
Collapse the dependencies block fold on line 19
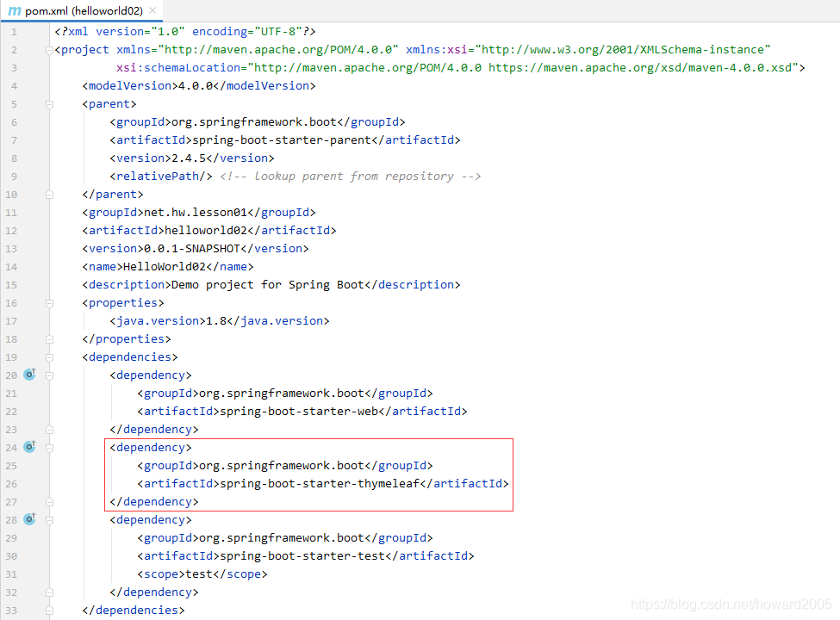[x=49, y=357]
